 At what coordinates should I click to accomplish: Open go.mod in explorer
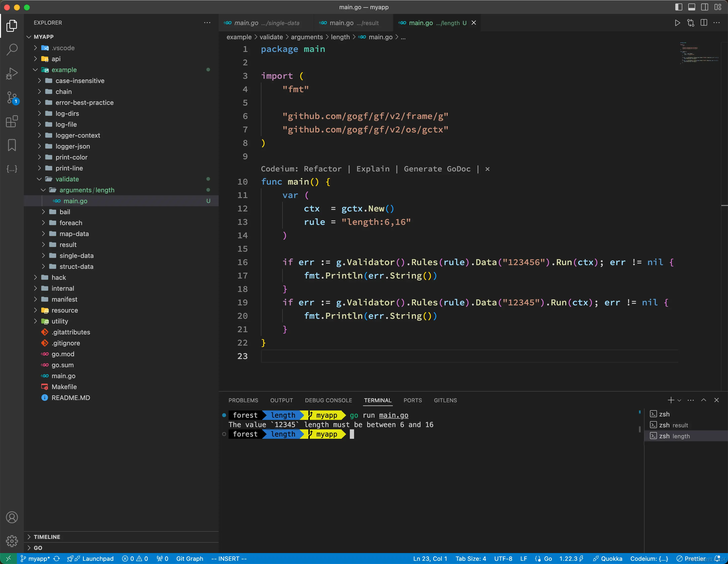121,354
